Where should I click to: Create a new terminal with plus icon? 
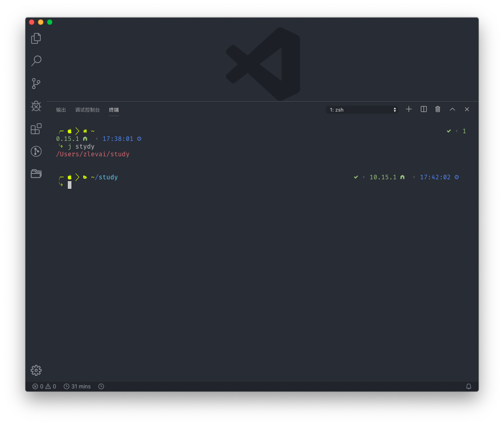click(x=409, y=109)
